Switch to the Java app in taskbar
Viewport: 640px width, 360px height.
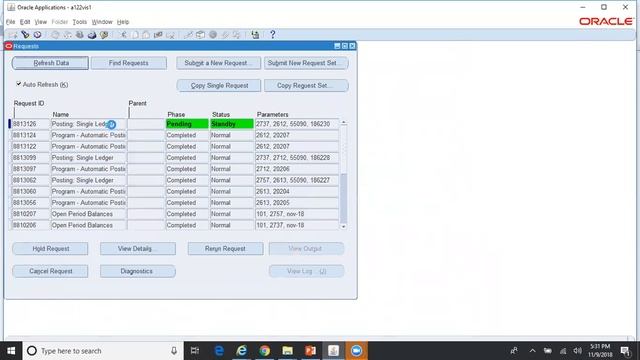tap(333, 351)
